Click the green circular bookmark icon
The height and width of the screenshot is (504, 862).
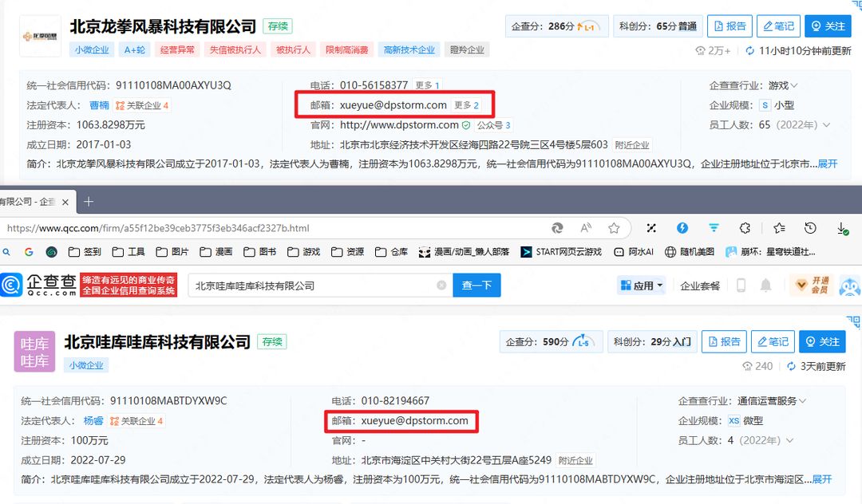click(52, 251)
